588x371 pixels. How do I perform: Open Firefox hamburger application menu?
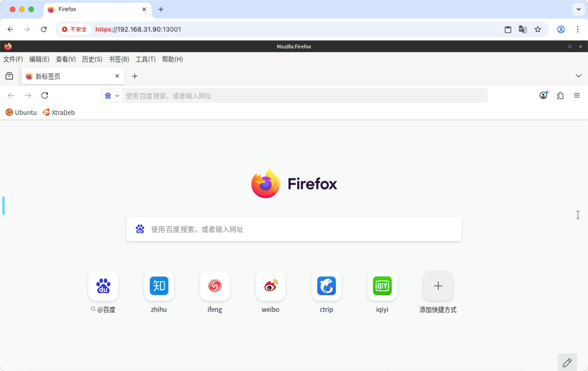coord(577,96)
